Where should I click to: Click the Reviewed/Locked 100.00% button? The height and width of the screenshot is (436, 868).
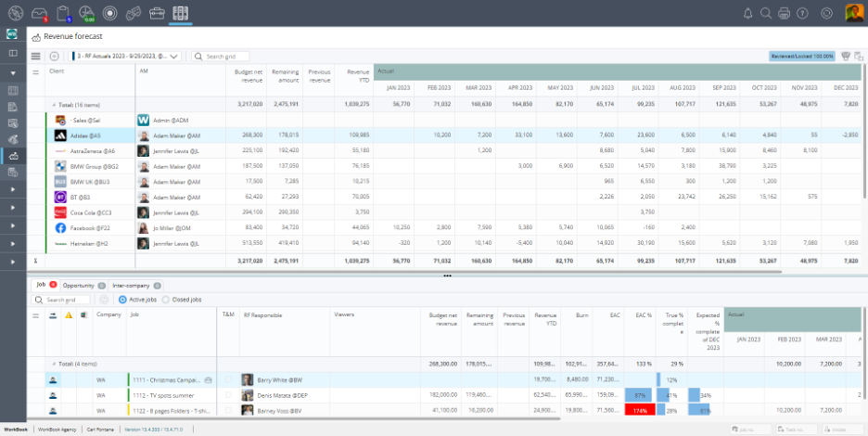(801, 57)
